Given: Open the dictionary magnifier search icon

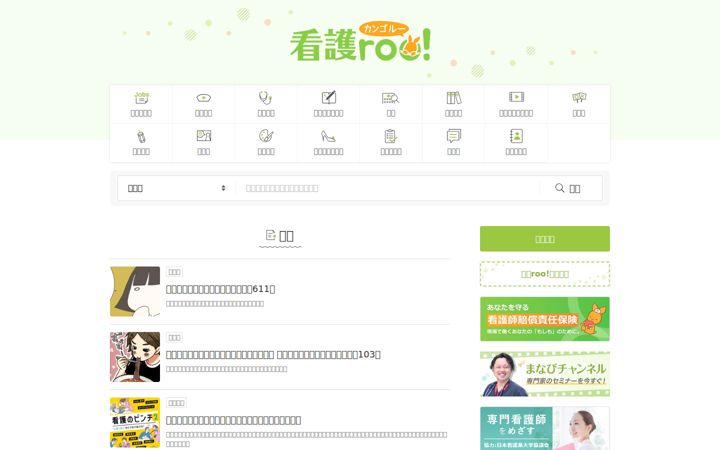Looking at the screenshot, I should 391,98.
